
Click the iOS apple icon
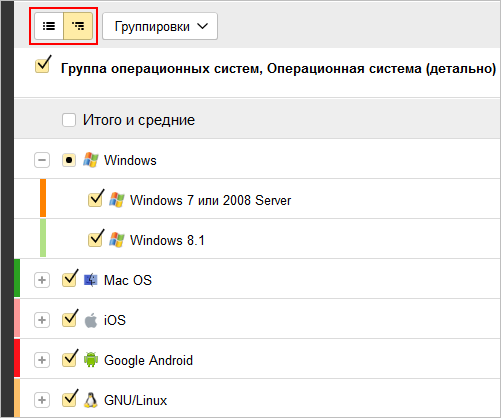click(x=91, y=320)
